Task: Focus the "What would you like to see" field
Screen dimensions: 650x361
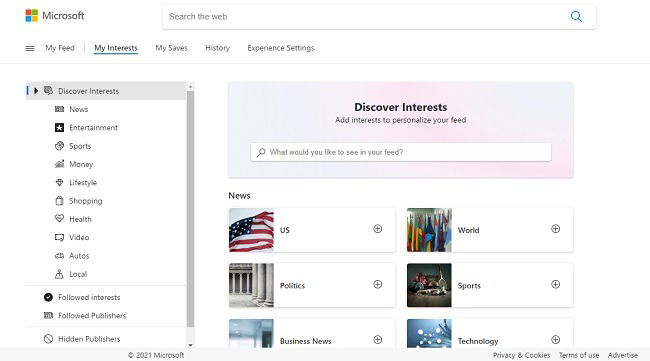Action: coord(401,152)
